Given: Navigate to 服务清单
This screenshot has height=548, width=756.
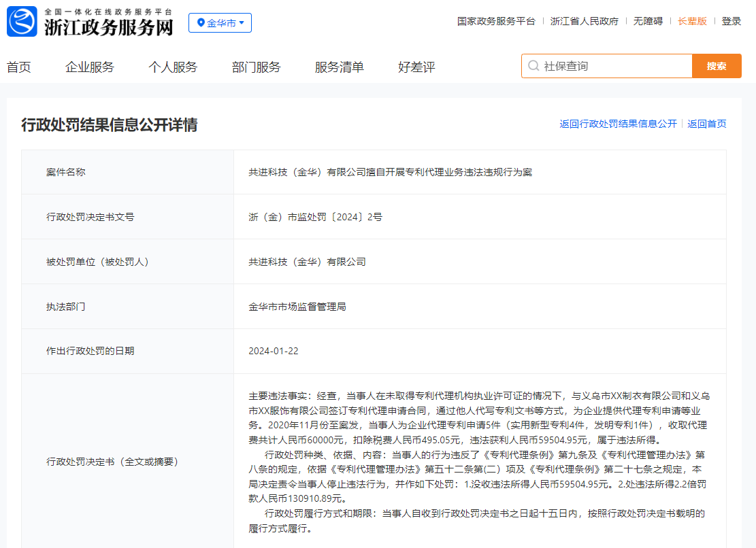Looking at the screenshot, I should tap(339, 67).
